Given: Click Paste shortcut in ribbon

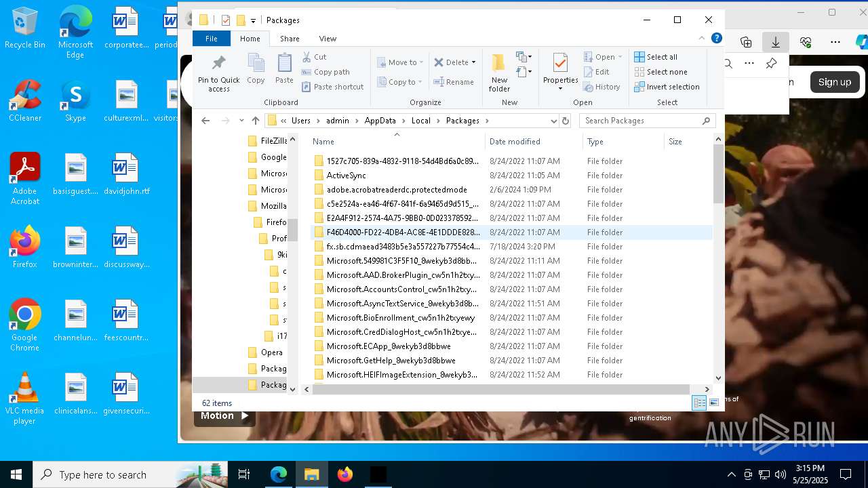Looking at the screenshot, I should [x=332, y=87].
